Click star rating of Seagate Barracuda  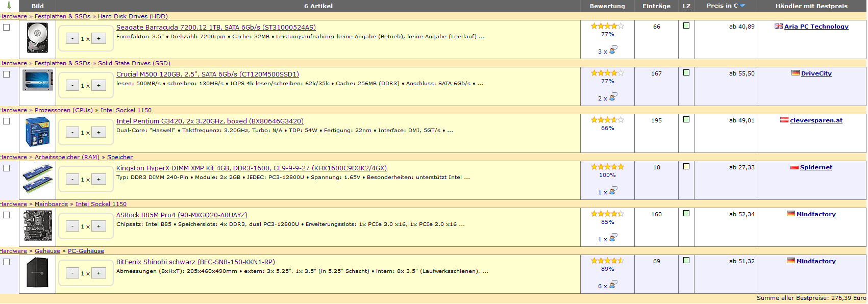click(x=607, y=26)
